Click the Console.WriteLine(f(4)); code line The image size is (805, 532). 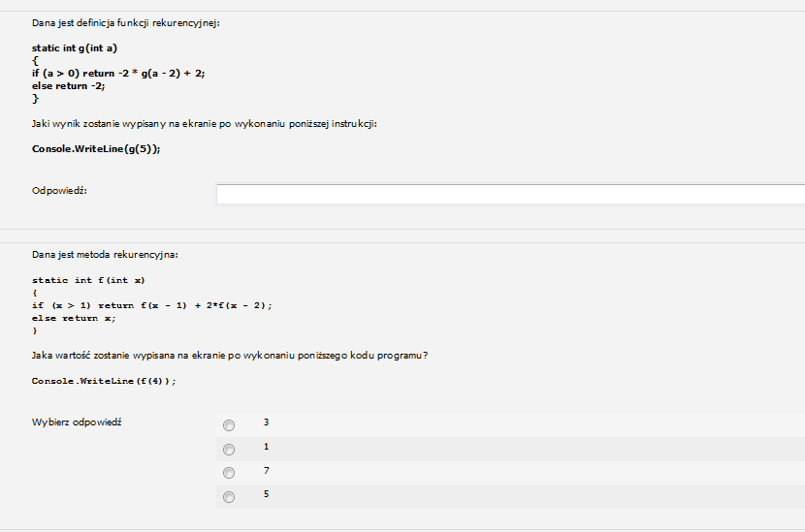104,381
